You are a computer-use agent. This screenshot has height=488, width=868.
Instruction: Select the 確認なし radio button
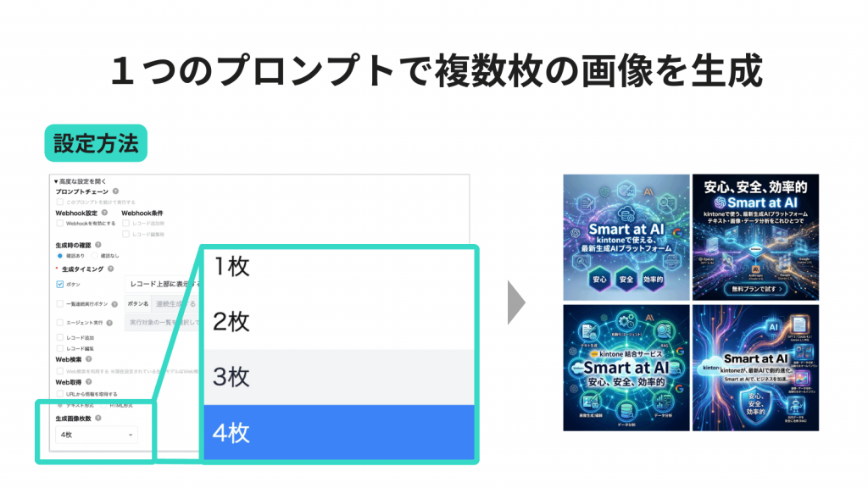(x=95, y=256)
